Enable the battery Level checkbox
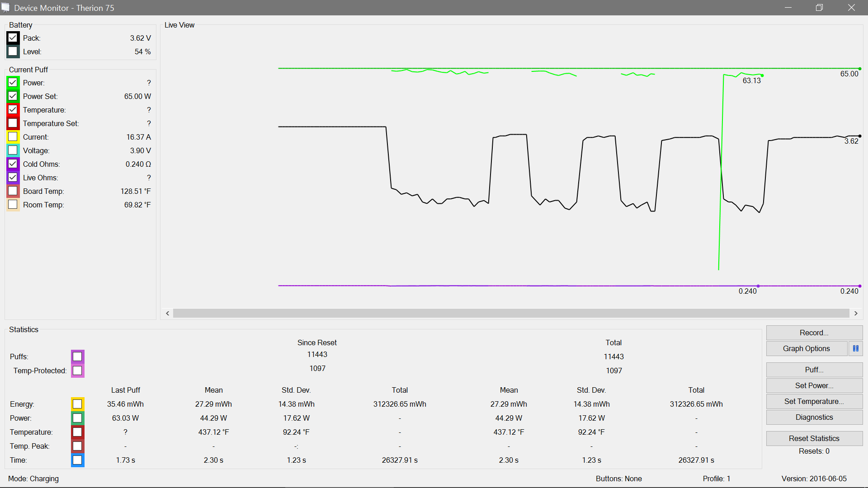Screen dimensions: 868x488 tap(13, 52)
